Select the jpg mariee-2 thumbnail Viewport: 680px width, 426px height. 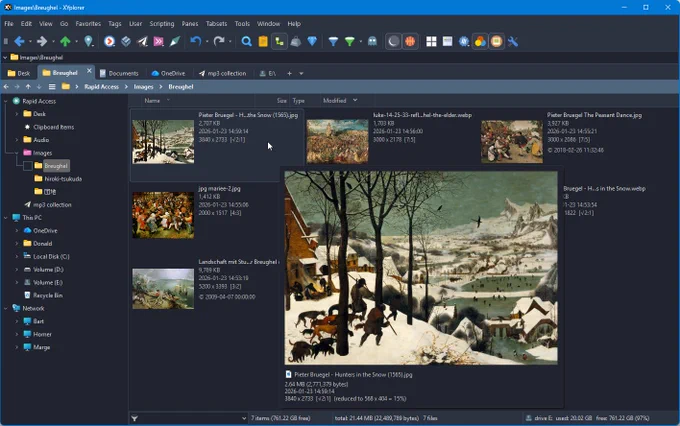point(163,215)
